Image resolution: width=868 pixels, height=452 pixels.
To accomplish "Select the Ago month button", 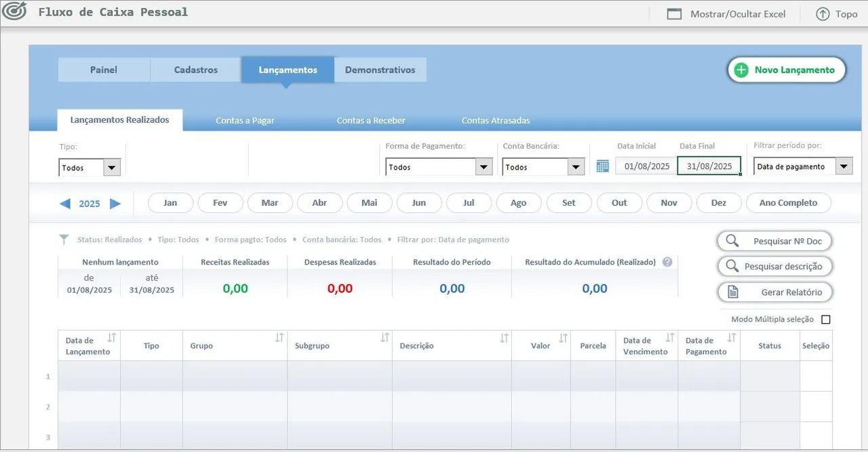I will point(519,203).
